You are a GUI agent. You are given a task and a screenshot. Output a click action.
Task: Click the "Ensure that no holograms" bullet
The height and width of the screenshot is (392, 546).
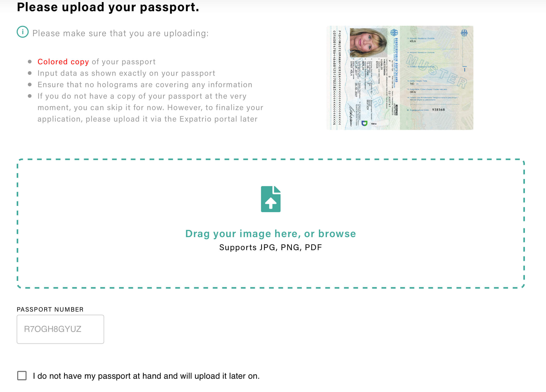[x=145, y=85]
